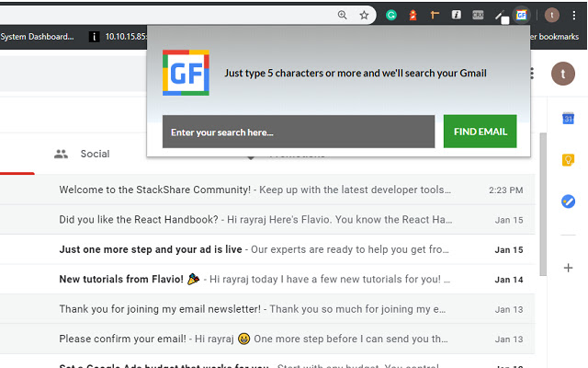Focus the 'Enter your search here...' field
Image resolution: width=588 pixels, height=368 pixels.
pos(299,132)
